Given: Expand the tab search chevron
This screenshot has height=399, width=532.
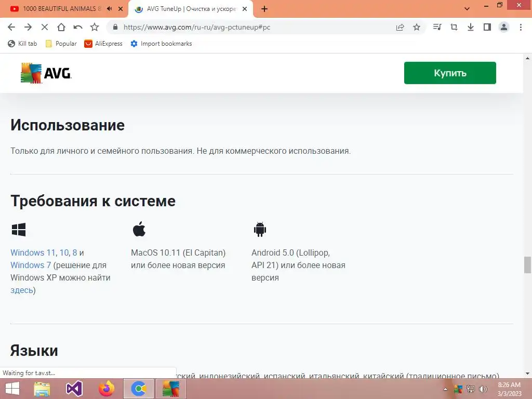Looking at the screenshot, I should coord(467,9).
